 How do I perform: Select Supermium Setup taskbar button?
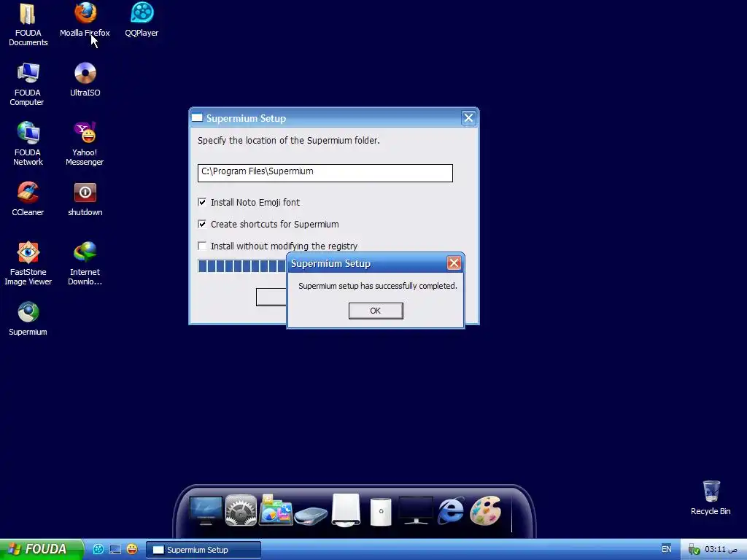(x=204, y=550)
